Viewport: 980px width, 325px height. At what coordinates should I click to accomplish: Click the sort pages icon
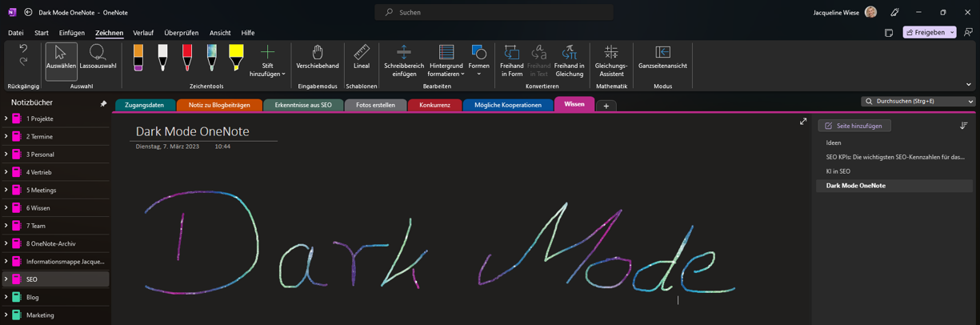964,126
